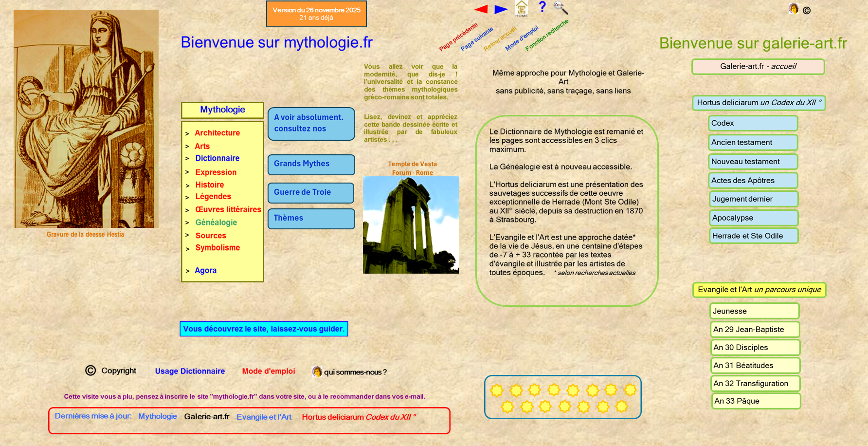Click the copyright symbol near Usage Dictionnaire
Screen dimensions: 868x446
pos(90,371)
